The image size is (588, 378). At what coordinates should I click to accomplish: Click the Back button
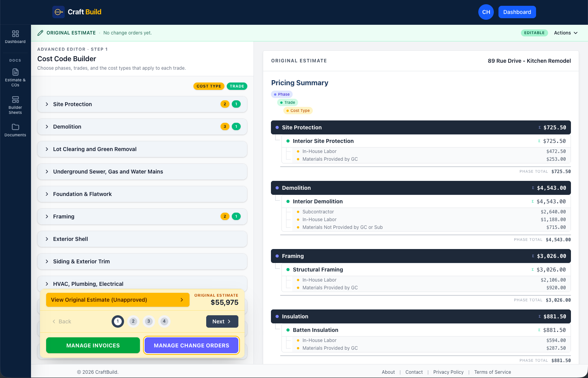[62, 321]
